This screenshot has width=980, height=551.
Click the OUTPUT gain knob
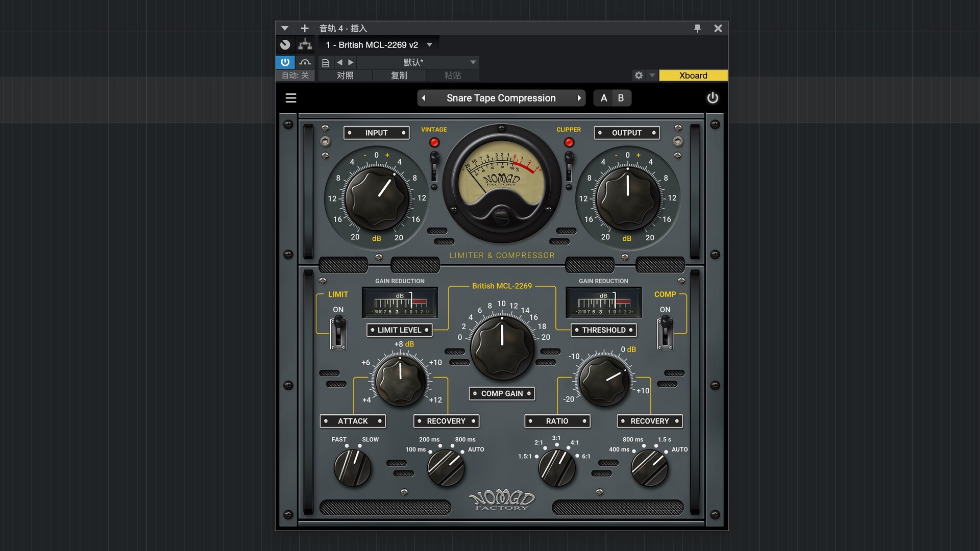(628, 198)
